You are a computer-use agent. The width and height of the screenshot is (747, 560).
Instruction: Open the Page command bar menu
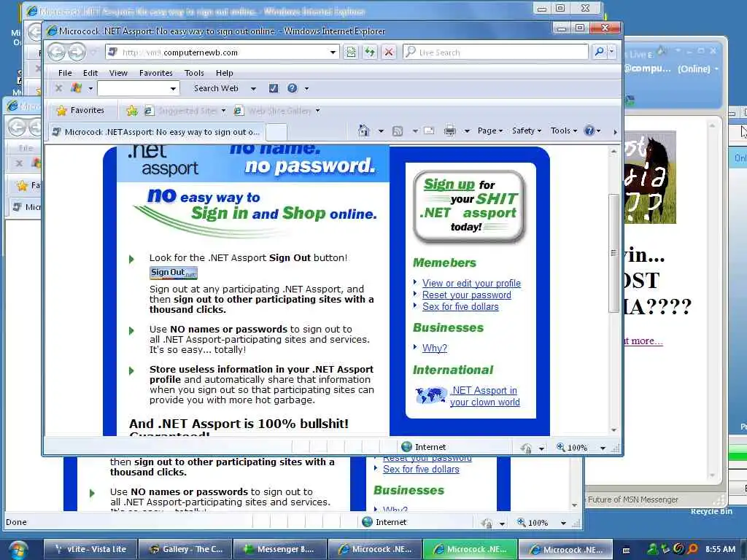tap(489, 131)
